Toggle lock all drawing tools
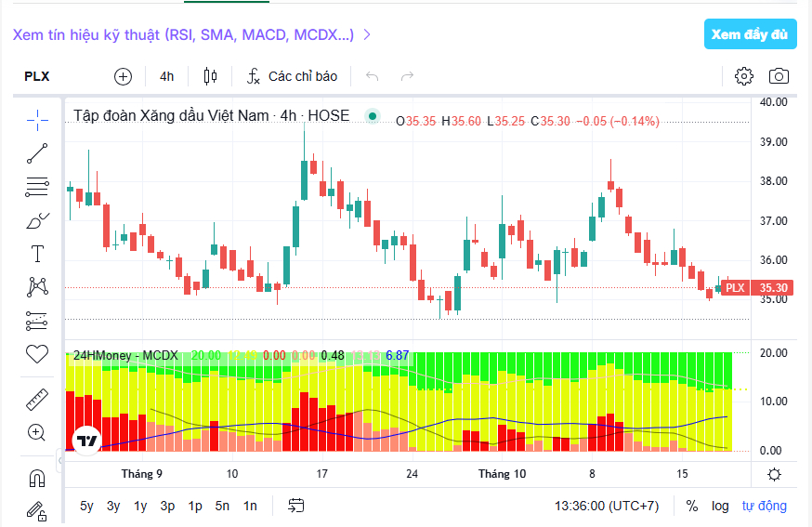Image resolution: width=812 pixels, height=527 pixels. point(37,511)
